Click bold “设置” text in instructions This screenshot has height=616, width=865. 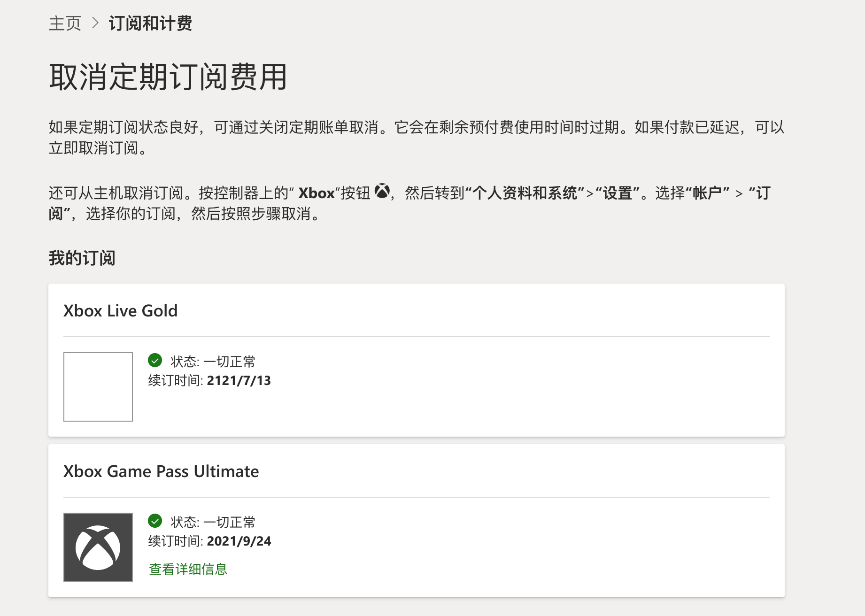[618, 193]
